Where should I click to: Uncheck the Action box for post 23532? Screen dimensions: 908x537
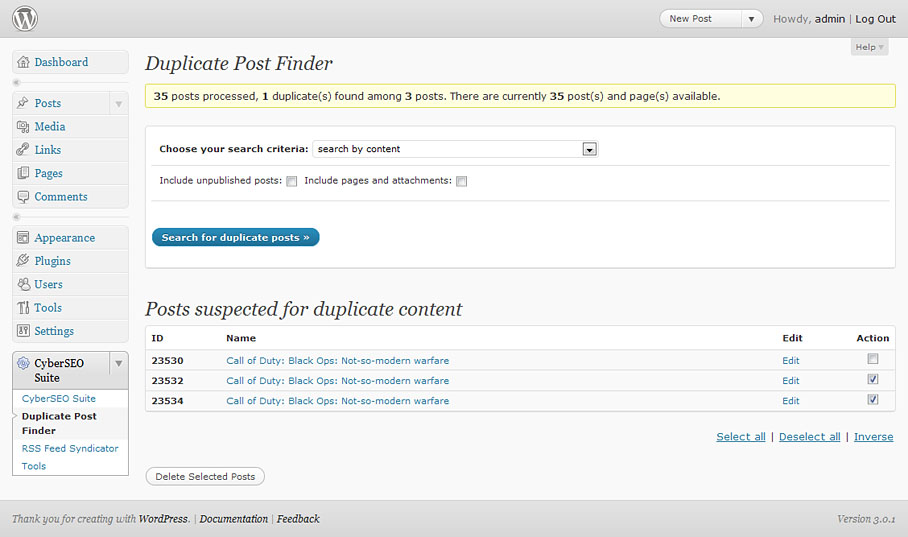[x=873, y=379]
